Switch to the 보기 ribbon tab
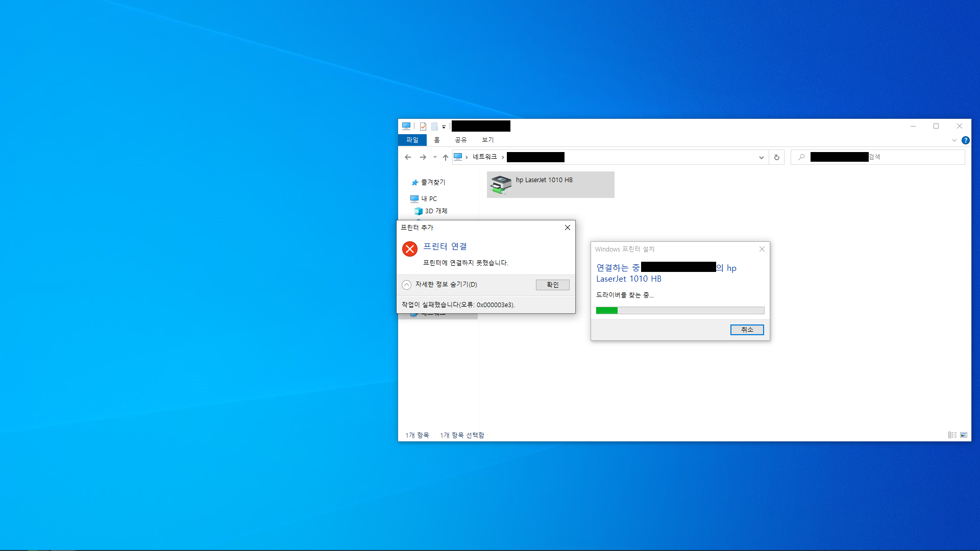This screenshot has height=551, width=980. (x=487, y=140)
